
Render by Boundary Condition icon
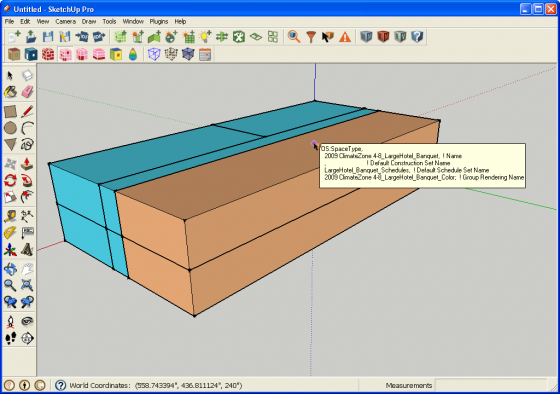coord(31,54)
